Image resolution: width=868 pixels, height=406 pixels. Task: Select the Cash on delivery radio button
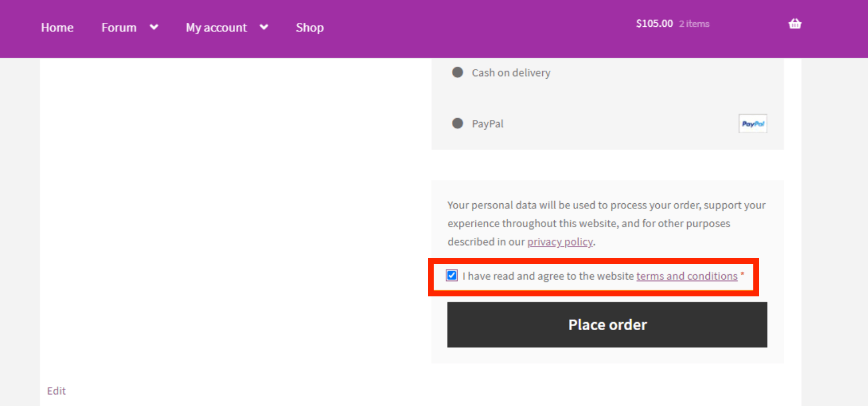[x=458, y=73]
